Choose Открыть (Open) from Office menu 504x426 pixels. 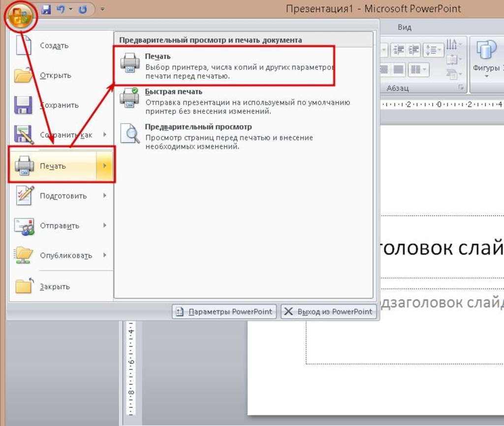[61, 75]
